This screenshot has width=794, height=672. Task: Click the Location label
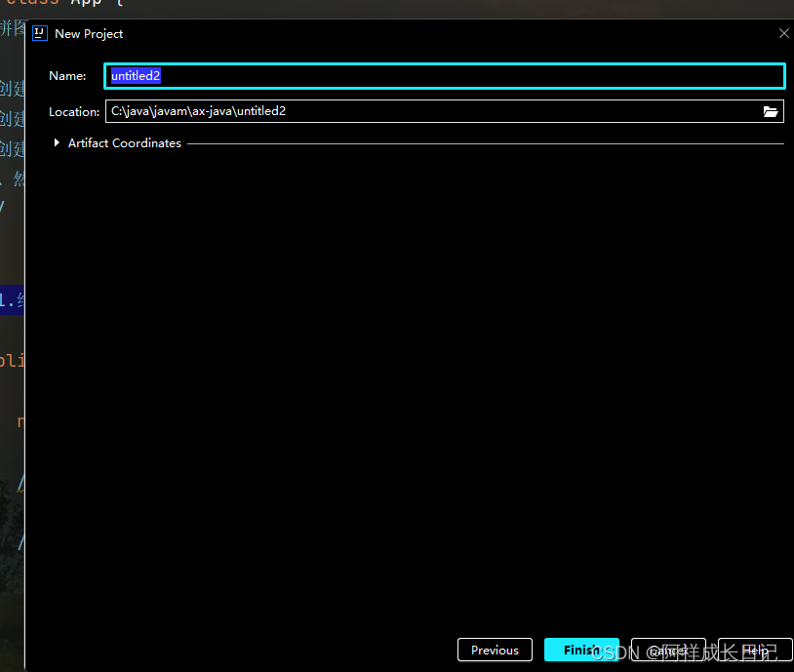[74, 112]
